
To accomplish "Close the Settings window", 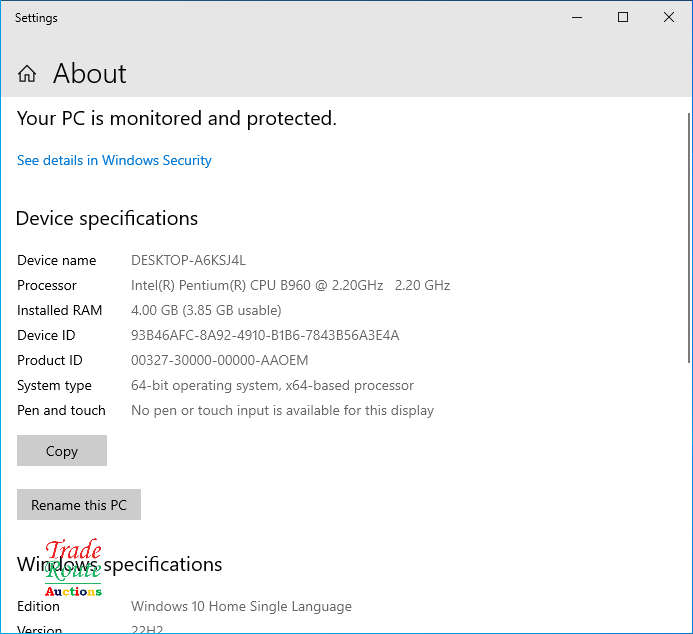I will click(x=669, y=18).
